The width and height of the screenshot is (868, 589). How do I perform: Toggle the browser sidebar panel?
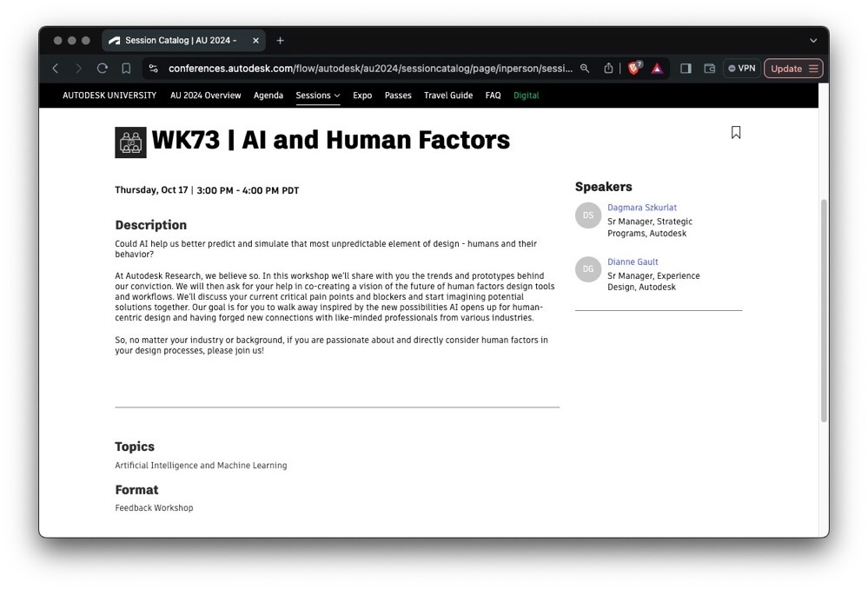coord(686,69)
